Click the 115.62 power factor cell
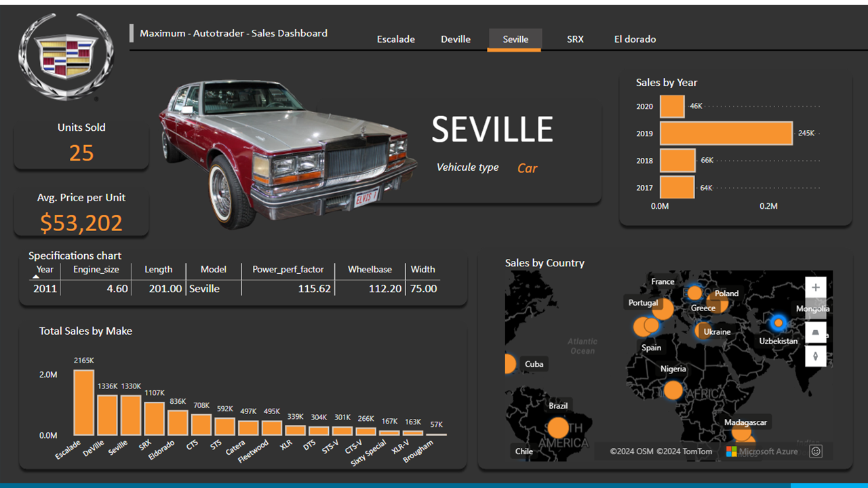Image resolution: width=868 pixels, height=488 pixels. click(315, 289)
